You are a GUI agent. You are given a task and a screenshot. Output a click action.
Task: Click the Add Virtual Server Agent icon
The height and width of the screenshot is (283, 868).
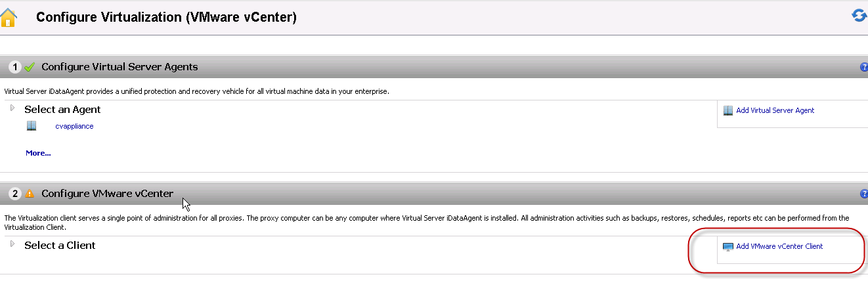coord(727,110)
